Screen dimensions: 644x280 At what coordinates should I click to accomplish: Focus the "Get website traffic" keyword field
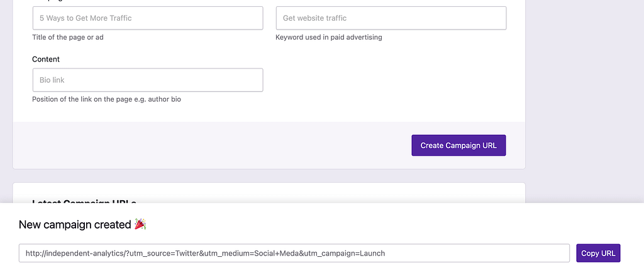391,18
